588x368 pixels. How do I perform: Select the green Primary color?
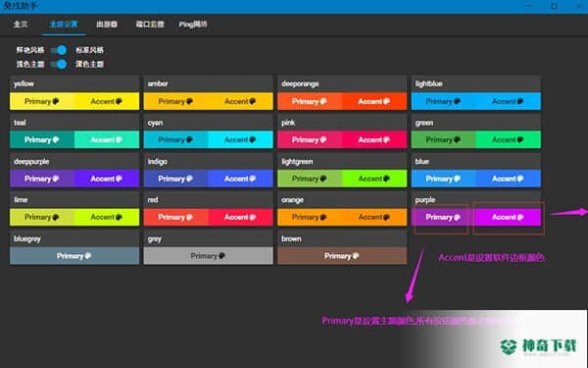tap(444, 139)
